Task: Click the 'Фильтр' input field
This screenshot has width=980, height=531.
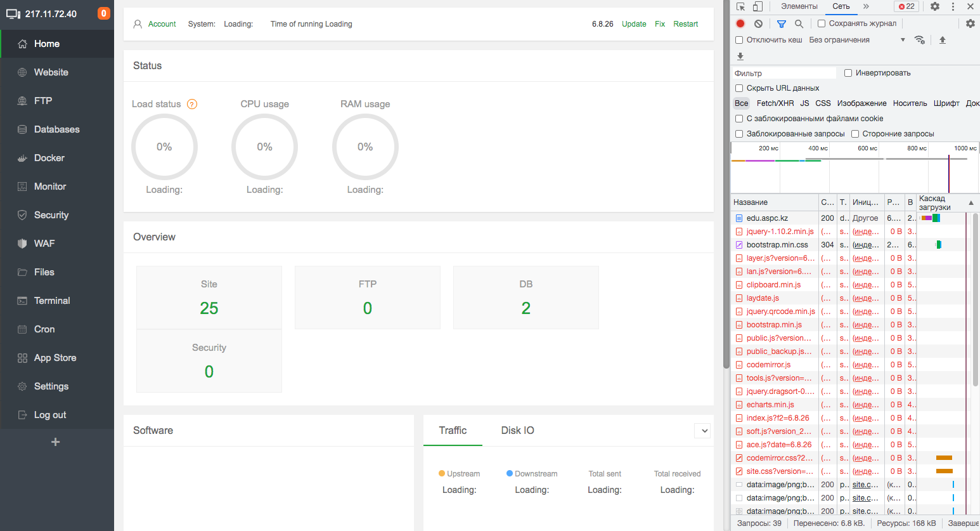Action: [785, 73]
